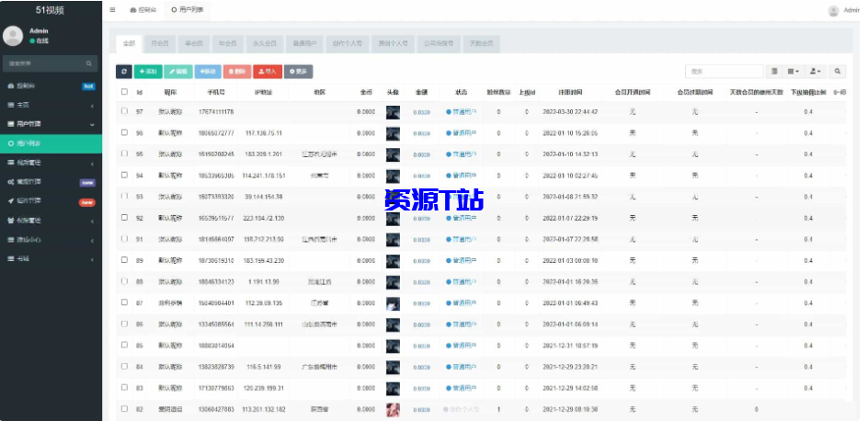Click the pink 删除 delete button
This screenshot has width=868, height=421.
tap(237, 72)
